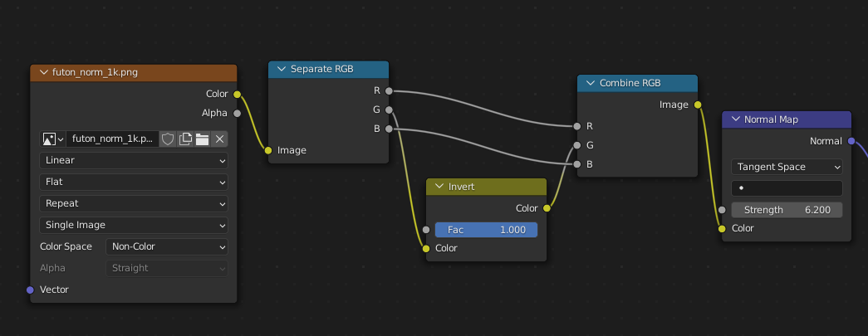This screenshot has width=868, height=336.
Task: Click the Invert Fac slider
Action: 486,230
